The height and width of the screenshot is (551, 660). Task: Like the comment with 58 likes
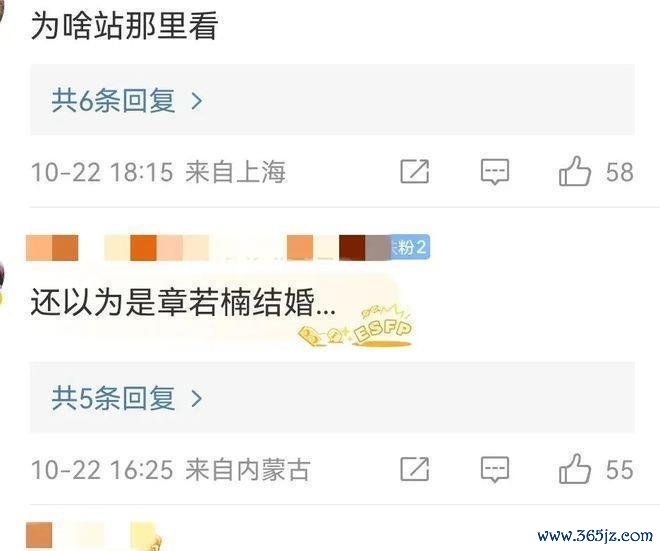coord(575,171)
